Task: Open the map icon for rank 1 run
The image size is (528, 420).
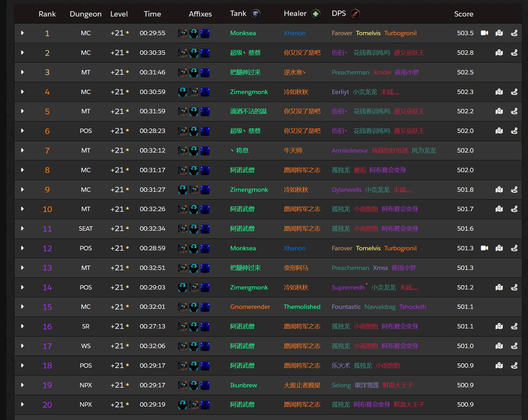Action: point(499,33)
